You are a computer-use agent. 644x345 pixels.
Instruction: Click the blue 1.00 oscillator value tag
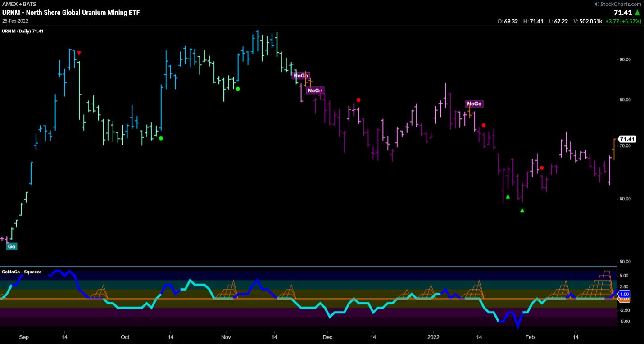624,294
